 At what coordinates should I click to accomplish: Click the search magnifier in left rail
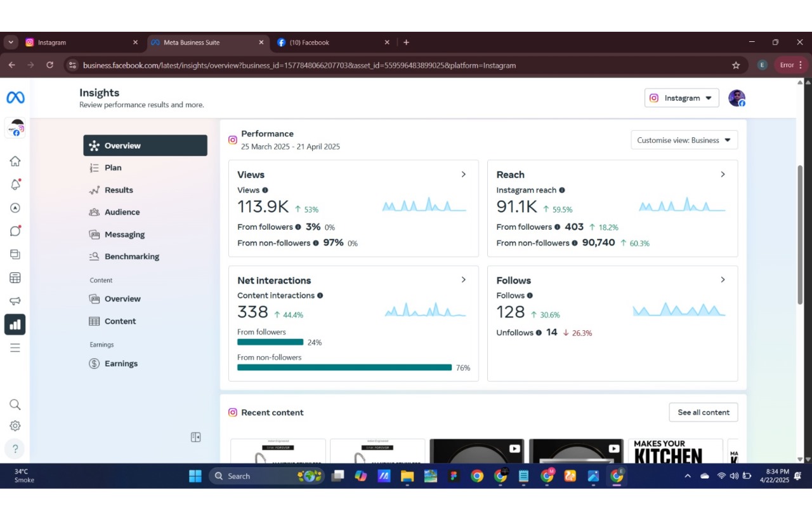[x=15, y=404]
